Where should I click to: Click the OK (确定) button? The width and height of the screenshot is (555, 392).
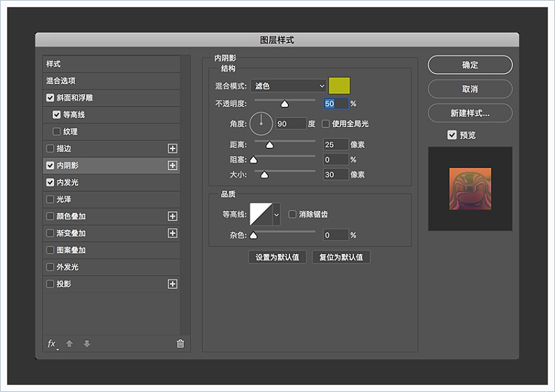point(470,65)
